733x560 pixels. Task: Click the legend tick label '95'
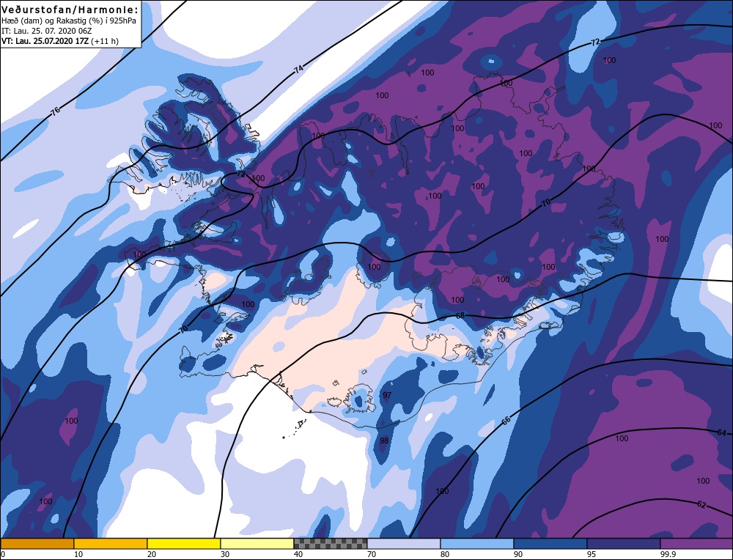[592, 554]
